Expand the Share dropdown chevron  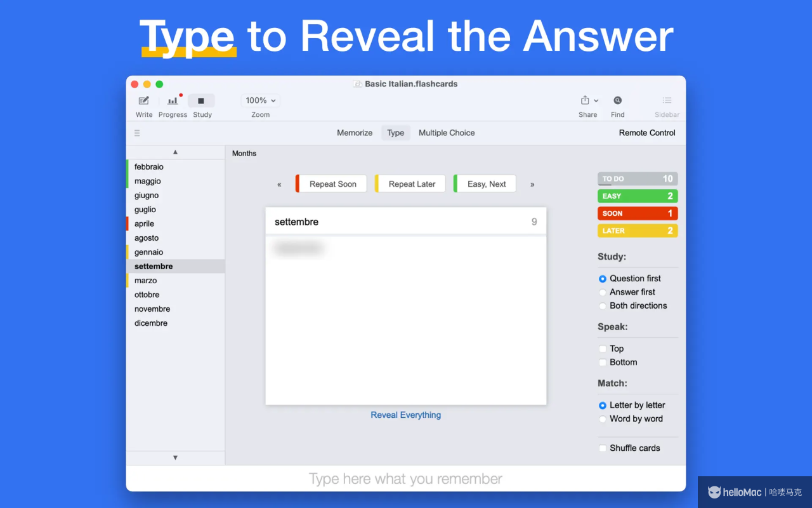(596, 101)
